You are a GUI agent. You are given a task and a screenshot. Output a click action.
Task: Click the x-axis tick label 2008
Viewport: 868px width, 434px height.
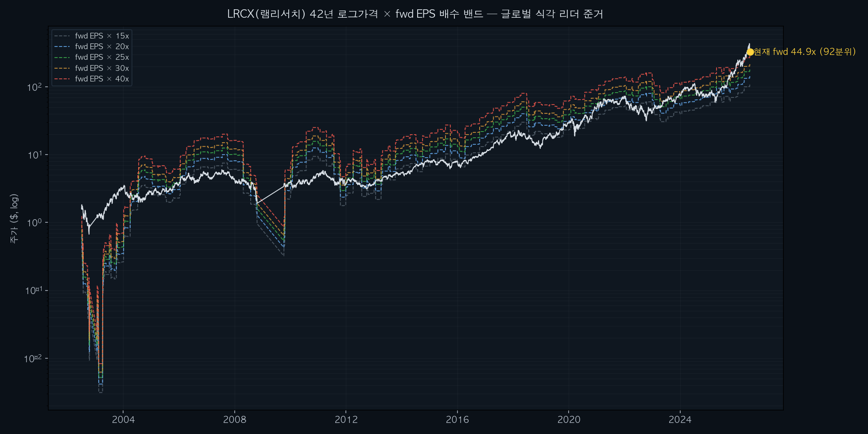[x=235, y=420]
